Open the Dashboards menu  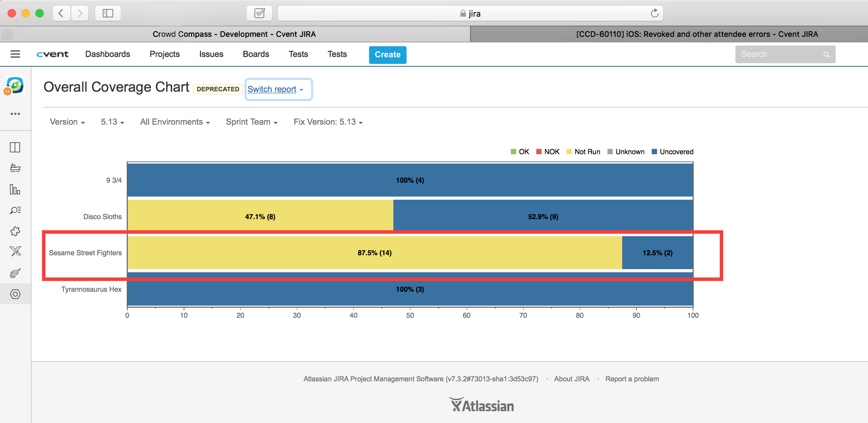point(108,54)
